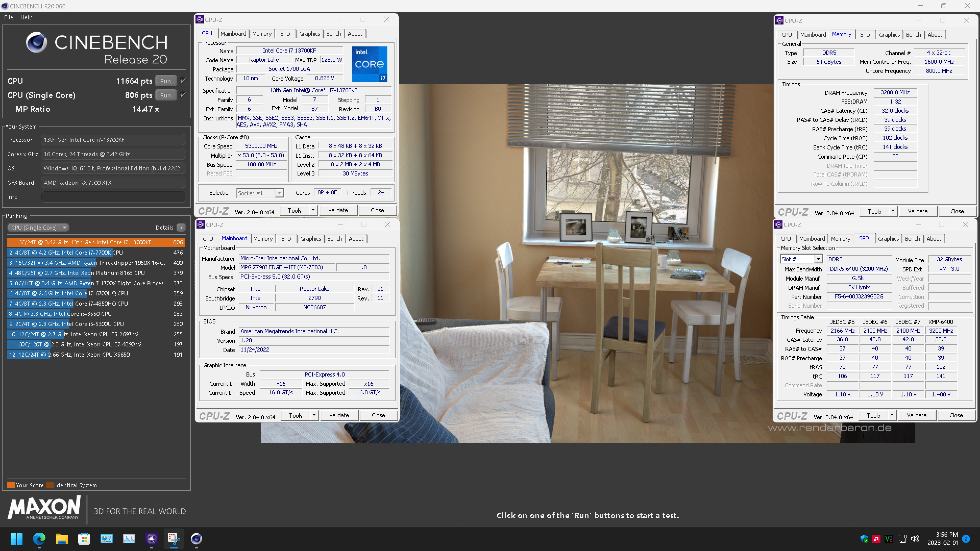Click Close in CPU-Z Mainboard window
This screenshot has height=551, width=980.
pyautogui.click(x=378, y=415)
